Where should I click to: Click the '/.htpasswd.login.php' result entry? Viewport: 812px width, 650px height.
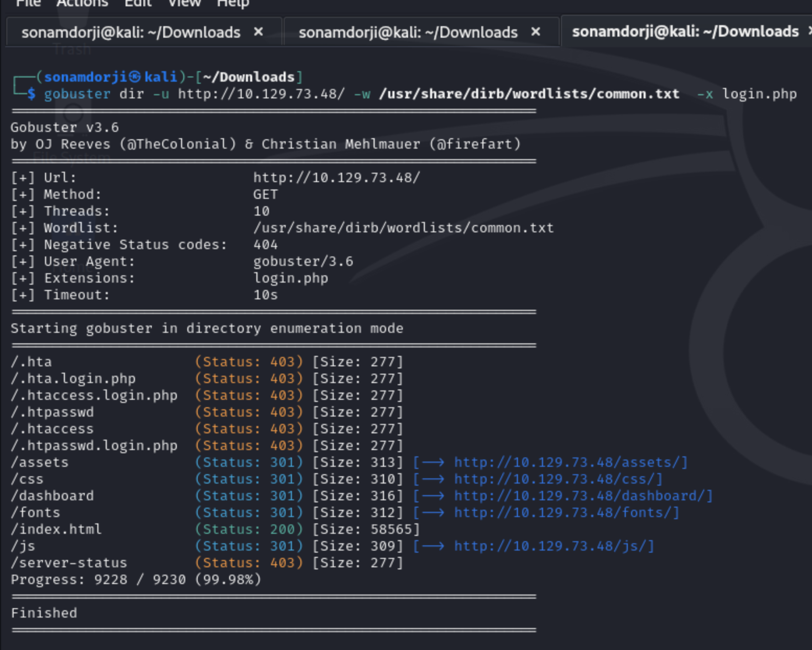(x=94, y=446)
